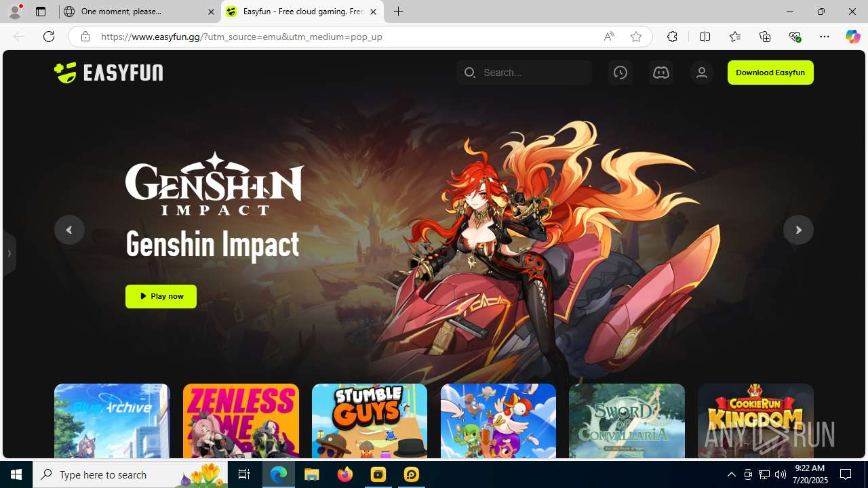Image resolution: width=868 pixels, height=488 pixels.
Task: Open the Discord community icon
Action: (x=660, y=73)
